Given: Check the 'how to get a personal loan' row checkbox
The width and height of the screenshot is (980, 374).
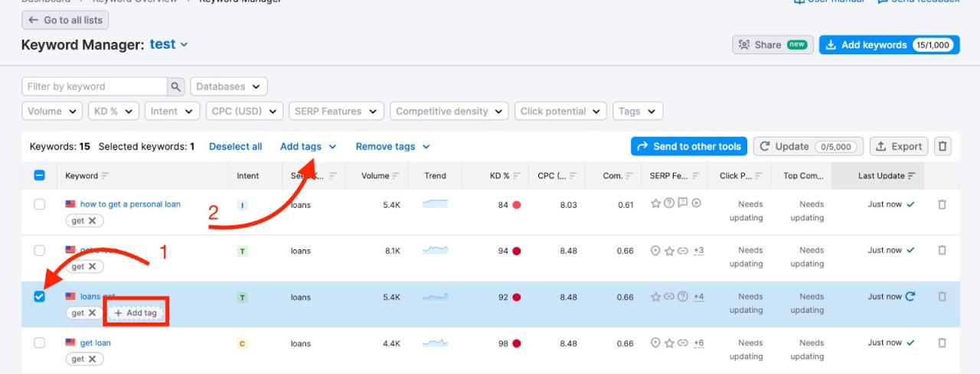Looking at the screenshot, I should 40,204.
